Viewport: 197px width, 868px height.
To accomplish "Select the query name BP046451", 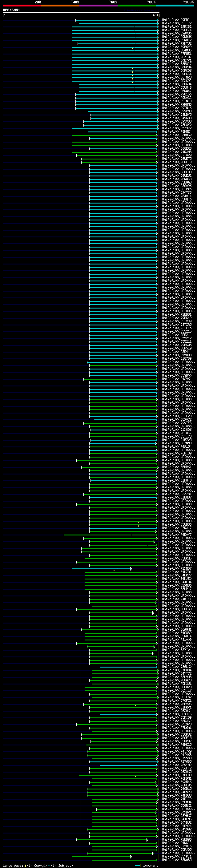I will click(x=11, y=10).
